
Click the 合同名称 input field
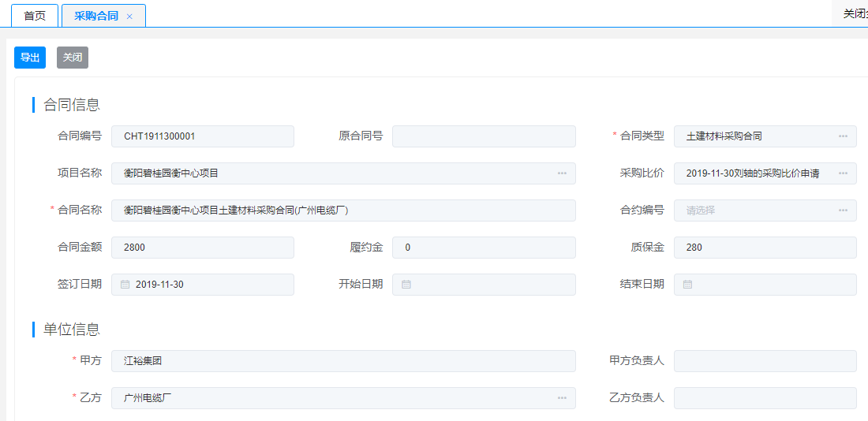click(x=343, y=210)
